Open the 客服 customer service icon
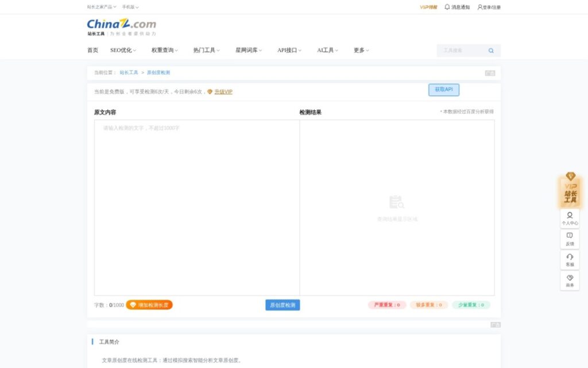Image resolution: width=588 pixels, height=368 pixels. coord(570,260)
